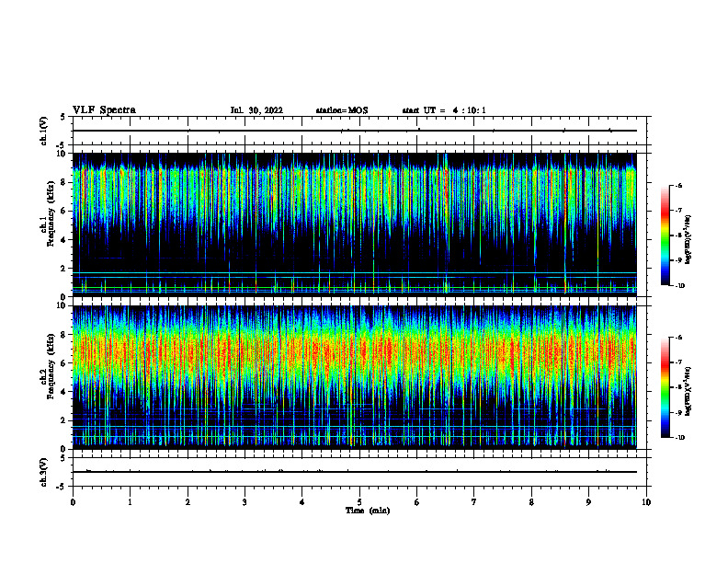Screen dimensions: 728x563
Task: Click the "2" kHz tick on ch.1 axis
Action: coord(63,268)
